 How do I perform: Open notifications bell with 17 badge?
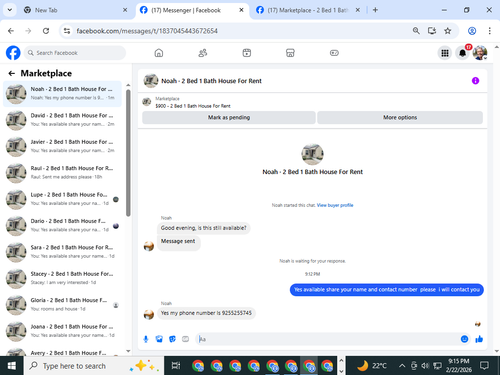tap(463, 53)
